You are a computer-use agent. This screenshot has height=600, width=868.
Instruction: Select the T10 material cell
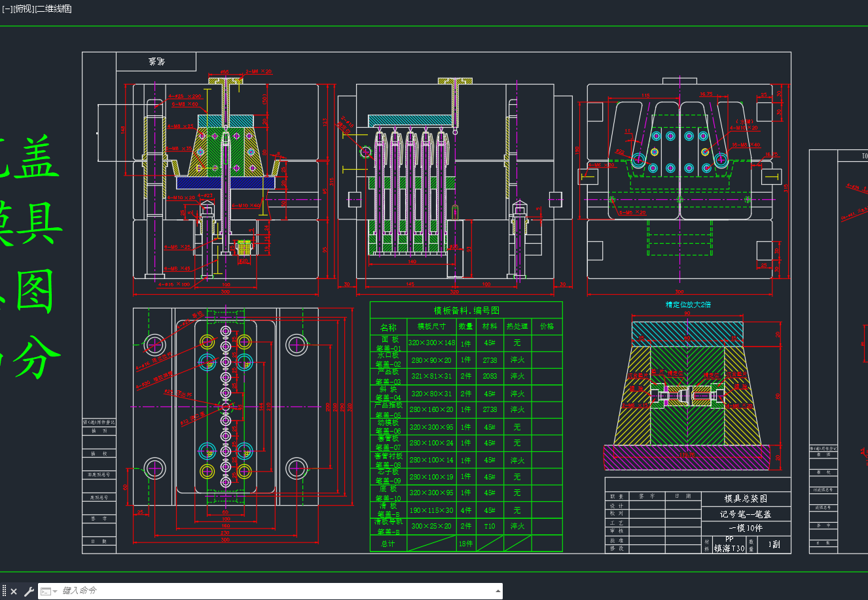pos(490,527)
